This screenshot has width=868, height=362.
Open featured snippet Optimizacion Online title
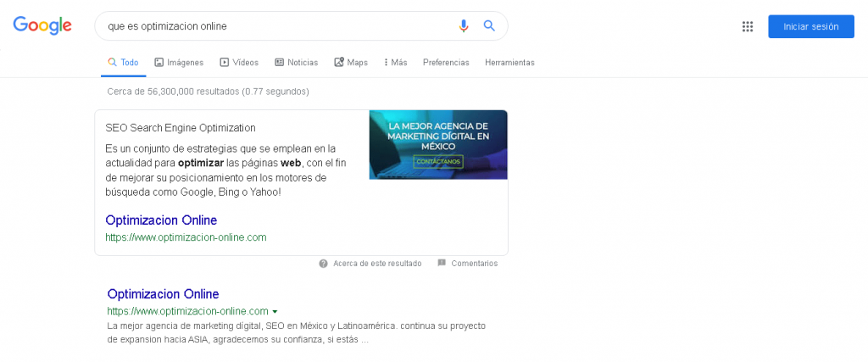coord(161,220)
